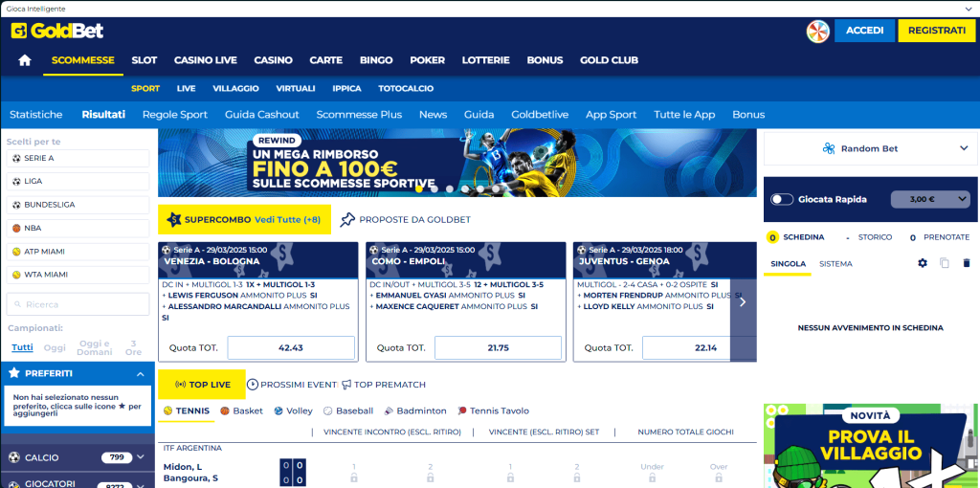Select the first banner carousel dot
980x488 pixels.
(419, 189)
